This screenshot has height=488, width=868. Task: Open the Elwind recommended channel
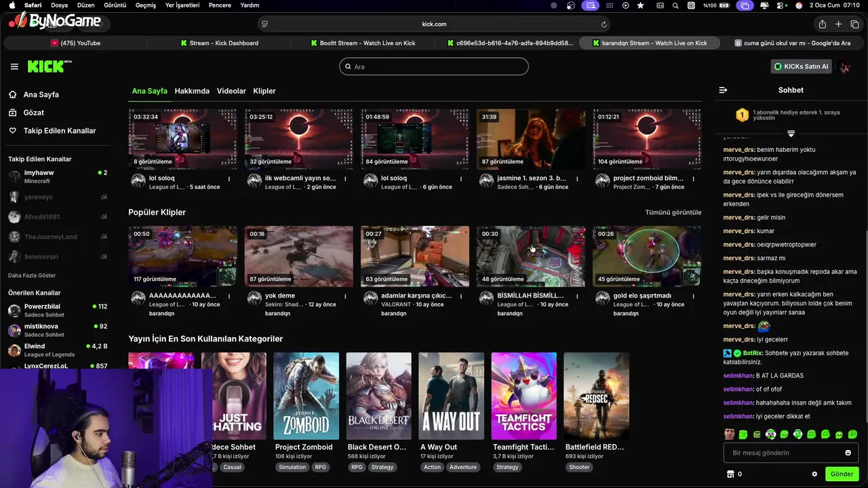(x=58, y=350)
